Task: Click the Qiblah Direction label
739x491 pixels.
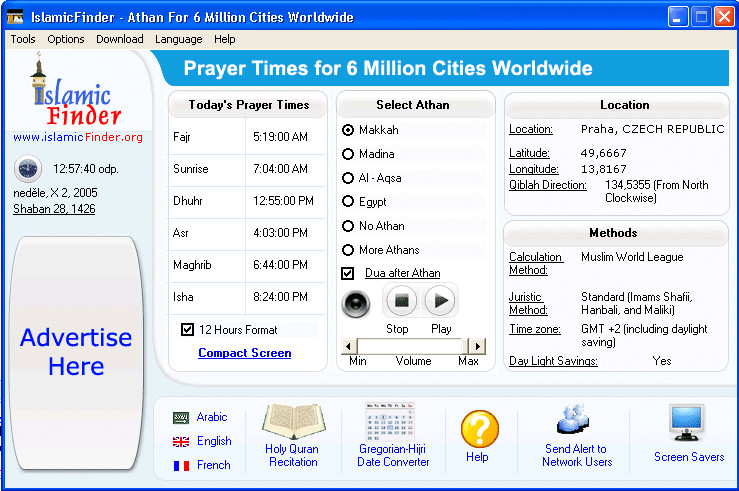Action: [x=548, y=185]
